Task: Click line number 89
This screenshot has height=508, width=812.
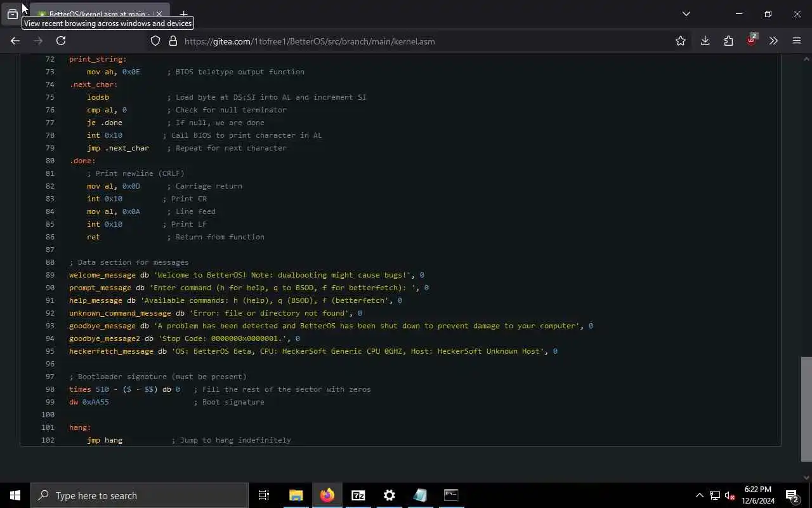Action: pos(49,275)
